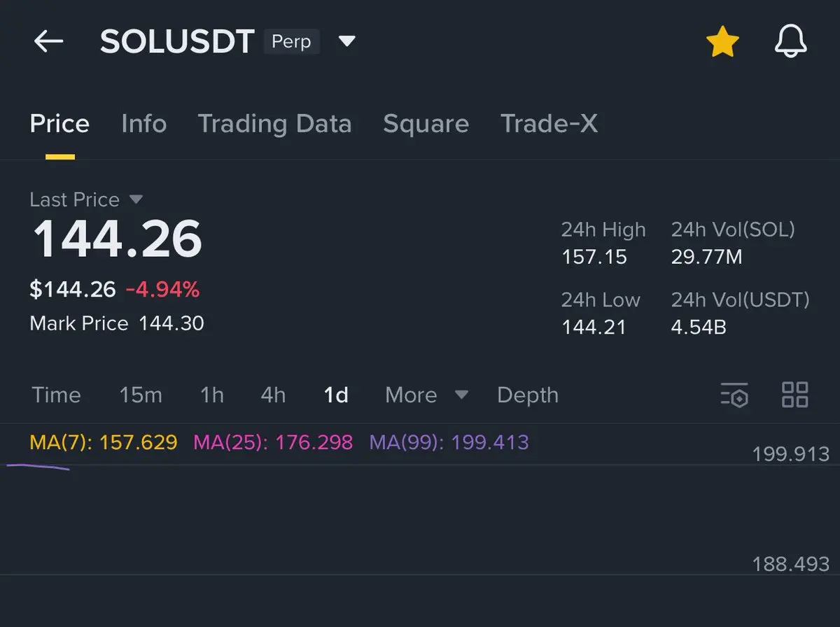Expand the SOLUSDT pair selector arrow

346,42
